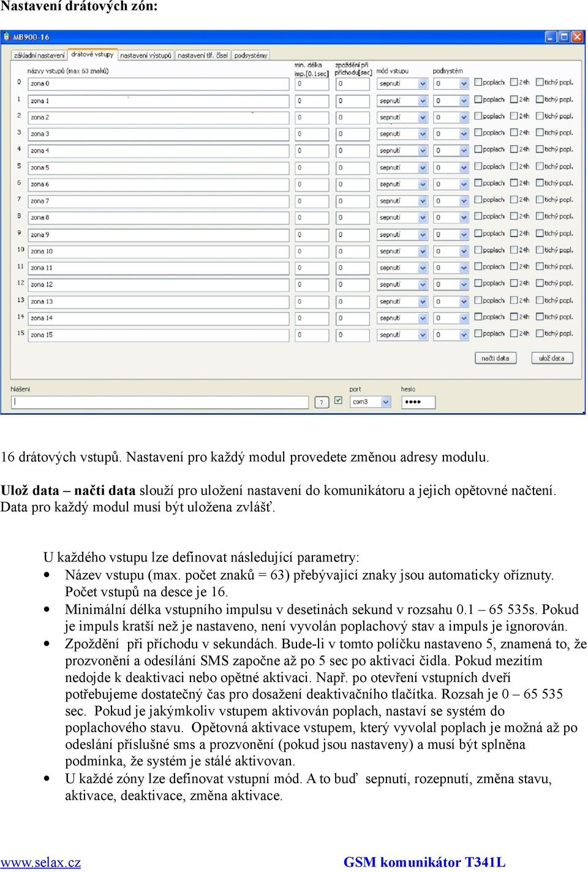Click the ulož data button
Screen dimensions: 588x872
click(x=552, y=358)
